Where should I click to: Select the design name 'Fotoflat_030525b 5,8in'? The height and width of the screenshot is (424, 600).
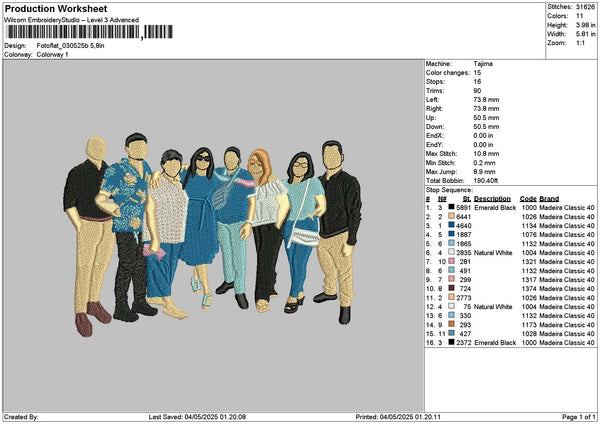[x=70, y=46]
